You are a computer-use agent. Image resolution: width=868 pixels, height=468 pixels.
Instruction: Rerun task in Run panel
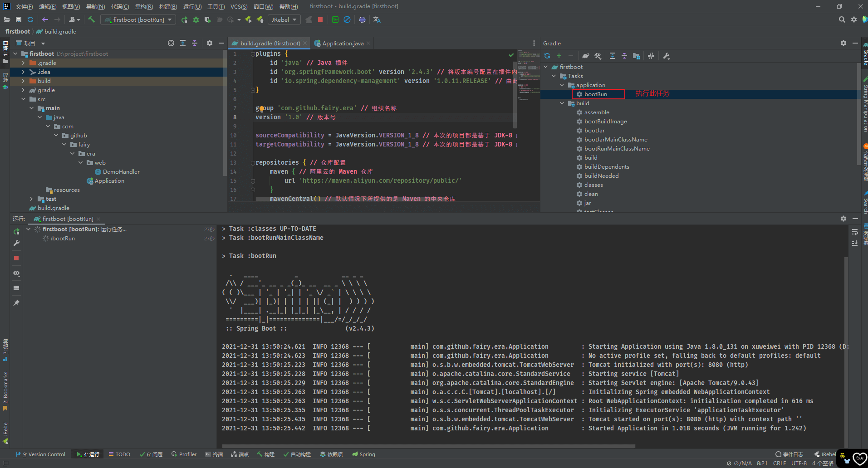16,231
